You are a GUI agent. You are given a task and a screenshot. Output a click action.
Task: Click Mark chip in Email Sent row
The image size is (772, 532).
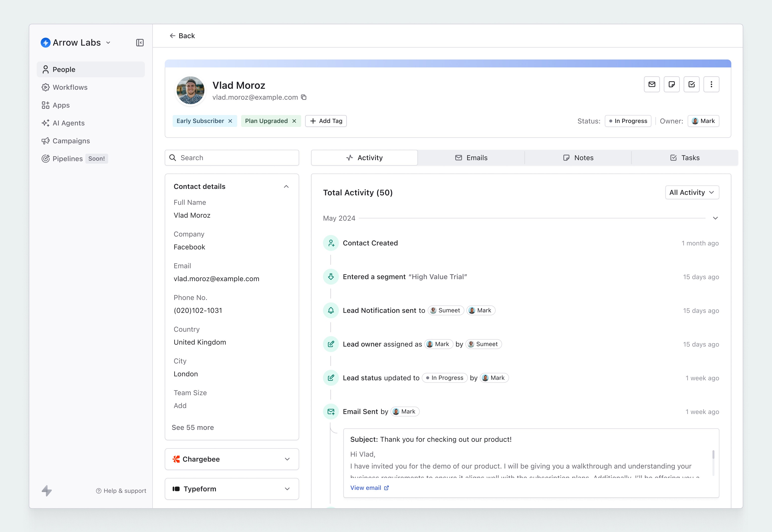pyautogui.click(x=405, y=412)
